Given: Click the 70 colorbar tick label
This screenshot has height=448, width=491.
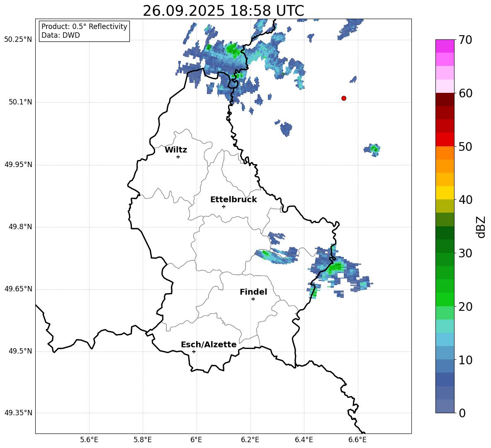Looking at the screenshot, I should (465, 40).
